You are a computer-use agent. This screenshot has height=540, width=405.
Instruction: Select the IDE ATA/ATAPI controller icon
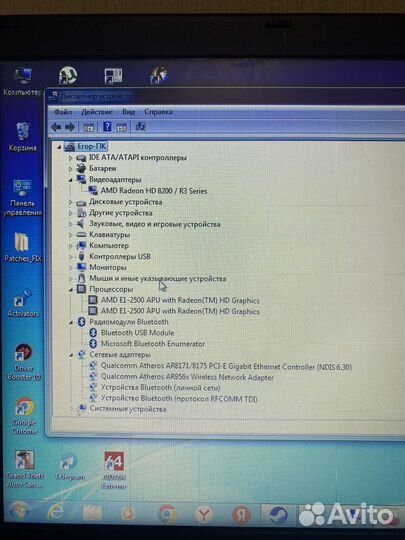(81, 158)
